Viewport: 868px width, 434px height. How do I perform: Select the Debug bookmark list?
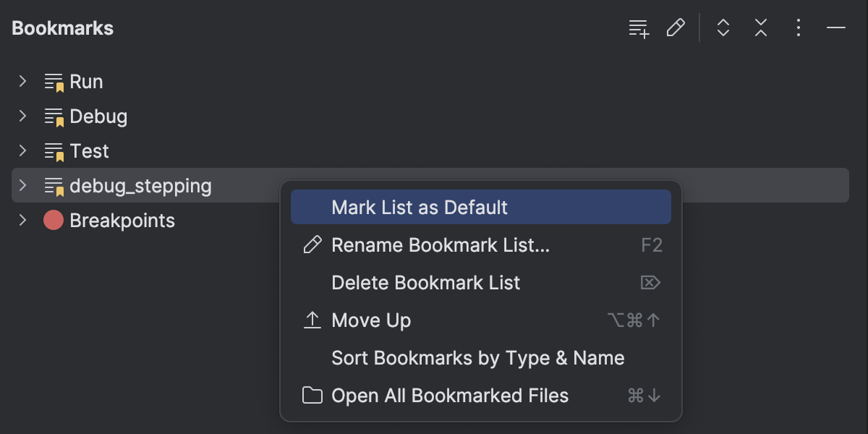[99, 116]
